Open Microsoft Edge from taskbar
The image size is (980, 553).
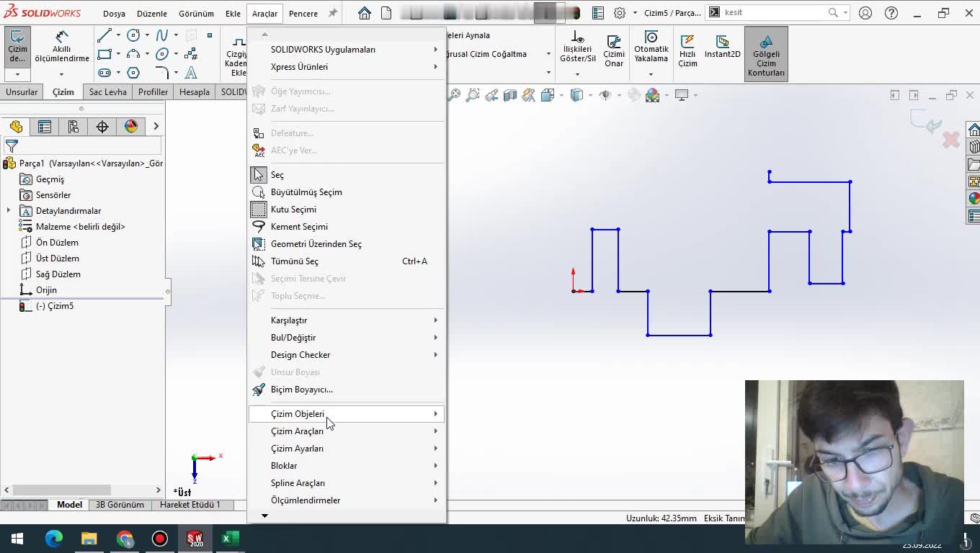(x=54, y=539)
